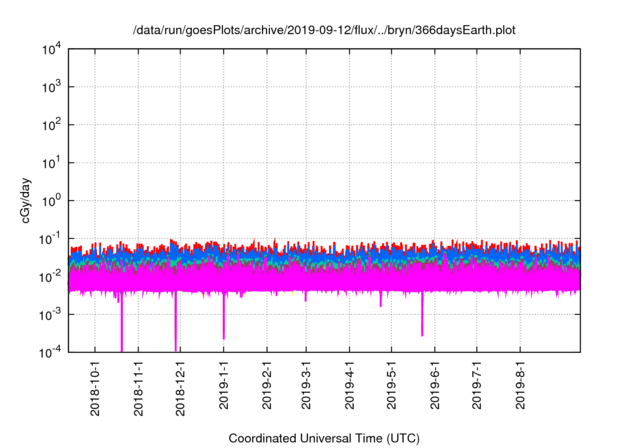This screenshot has width=640, height=448.
Task: Select the 2018-10-1 date tick label
Action: pos(96,388)
